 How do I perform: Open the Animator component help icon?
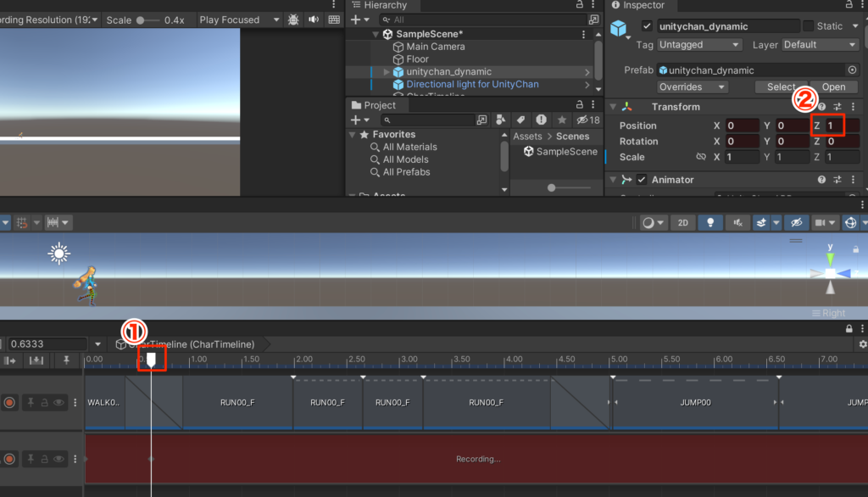821,180
